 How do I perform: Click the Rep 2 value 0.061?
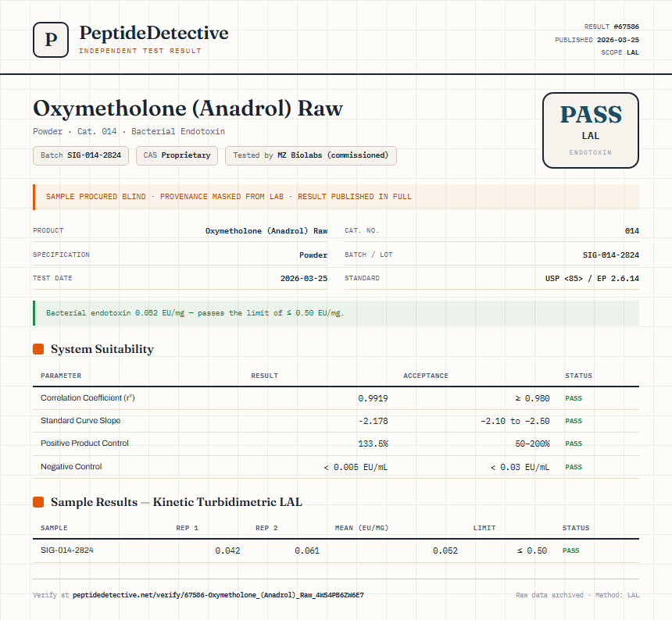[x=307, y=551]
